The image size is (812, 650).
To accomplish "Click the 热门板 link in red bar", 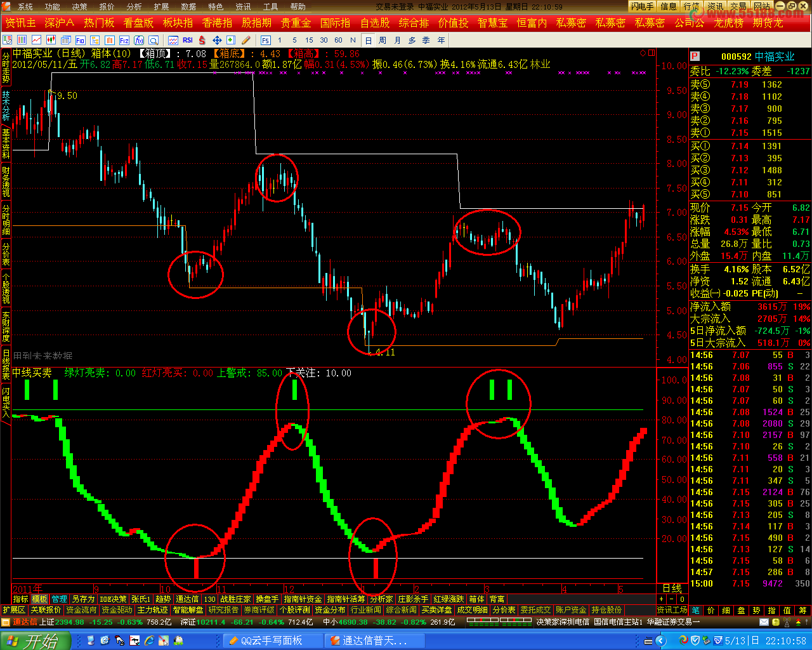I will click(99, 23).
